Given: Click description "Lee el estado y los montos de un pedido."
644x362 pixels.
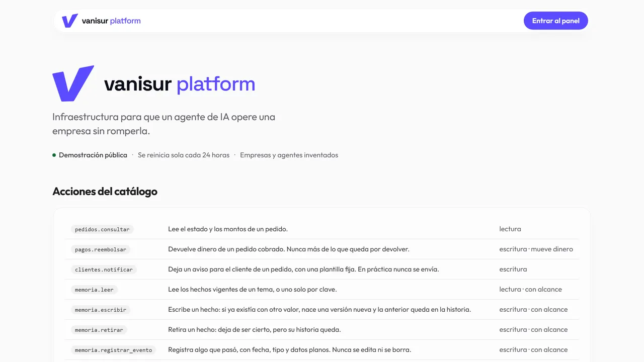Looking at the screenshot, I should 228,229.
